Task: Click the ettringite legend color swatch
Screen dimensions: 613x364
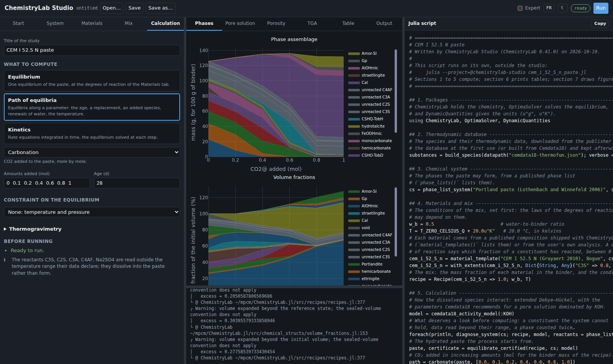Action: click(x=354, y=279)
